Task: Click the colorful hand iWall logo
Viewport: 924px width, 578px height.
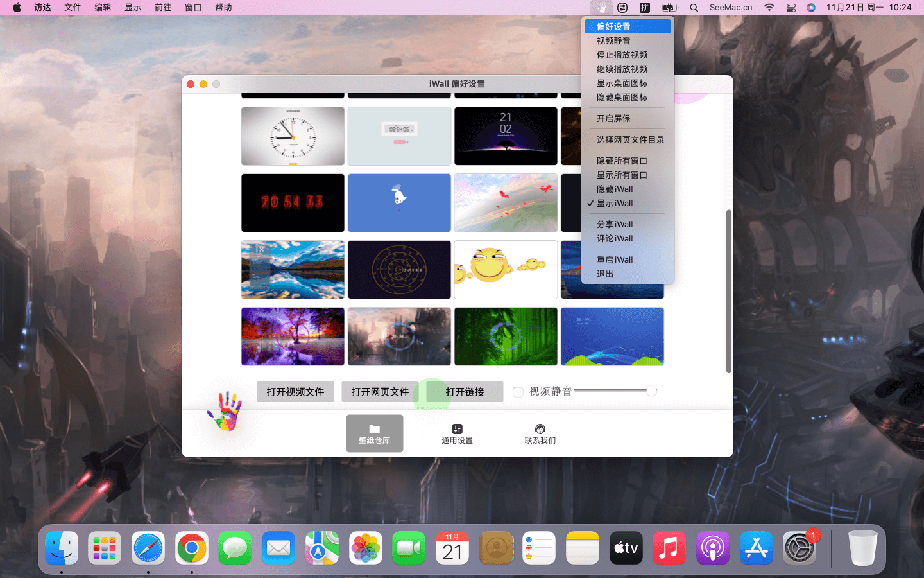Action: tap(225, 411)
